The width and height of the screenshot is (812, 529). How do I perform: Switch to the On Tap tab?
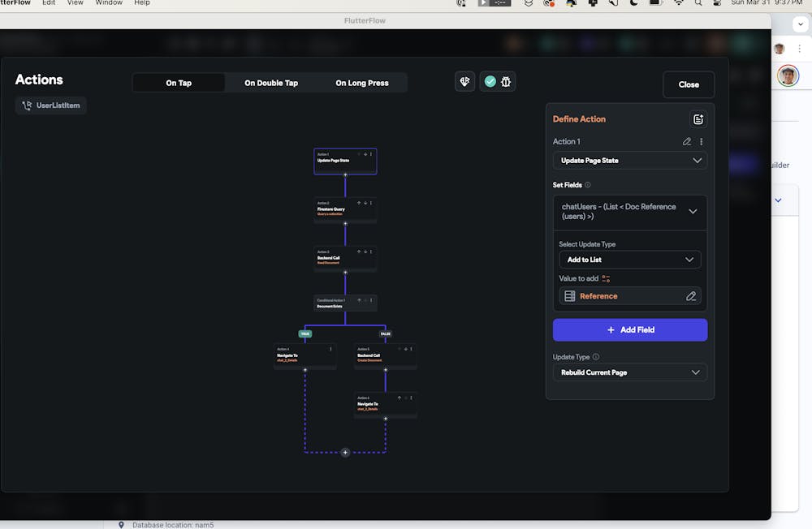pyautogui.click(x=179, y=83)
